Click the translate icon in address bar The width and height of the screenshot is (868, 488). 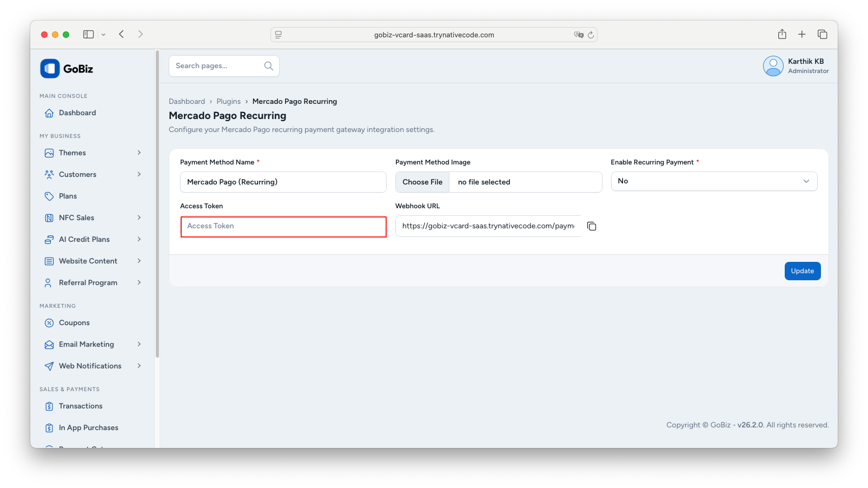click(579, 35)
